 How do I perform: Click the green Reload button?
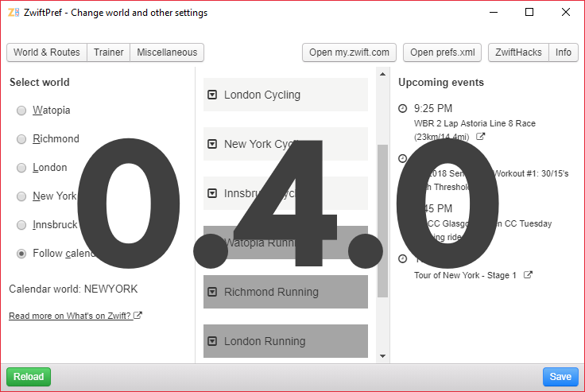[29, 377]
